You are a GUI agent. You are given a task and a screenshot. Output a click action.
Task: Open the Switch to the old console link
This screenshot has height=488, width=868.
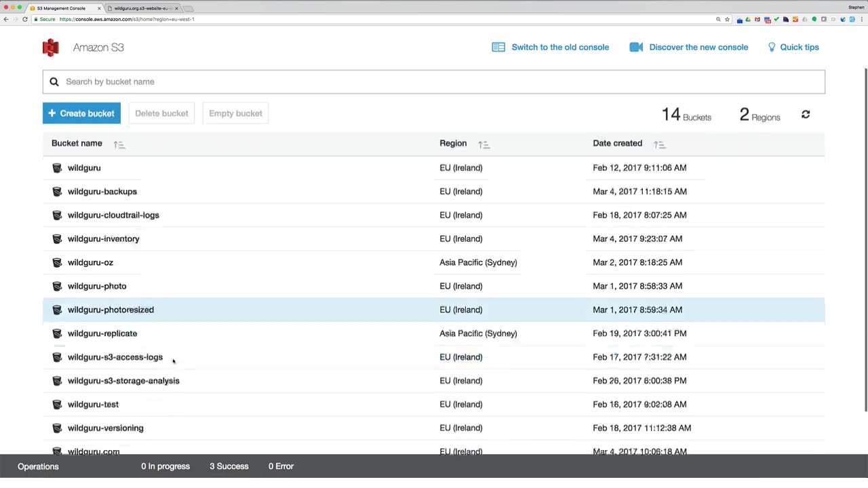click(560, 47)
